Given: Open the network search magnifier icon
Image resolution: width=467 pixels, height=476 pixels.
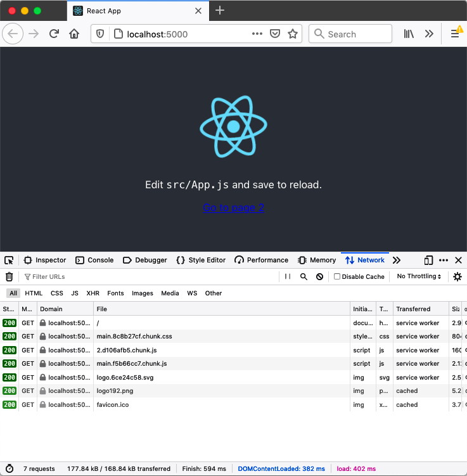Looking at the screenshot, I should tap(304, 277).
